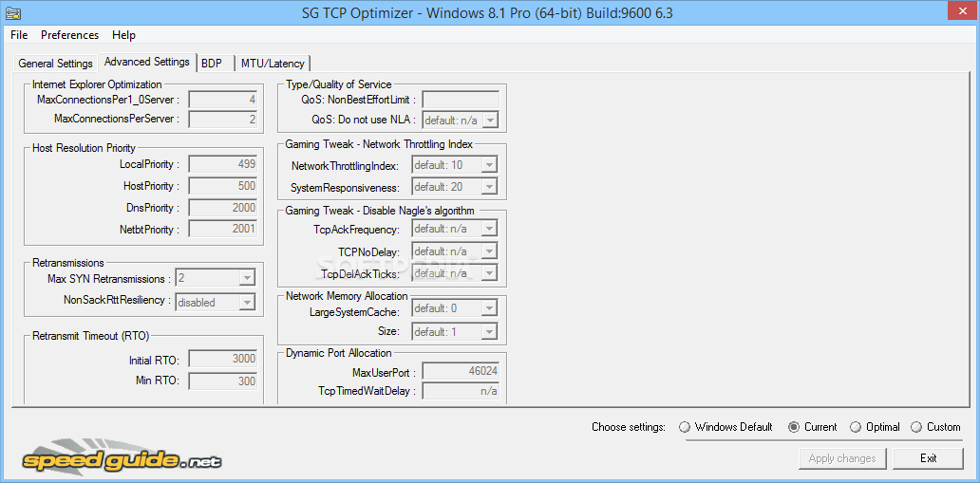Switch to the General Settings tab
980x483 pixels.
coord(56,64)
